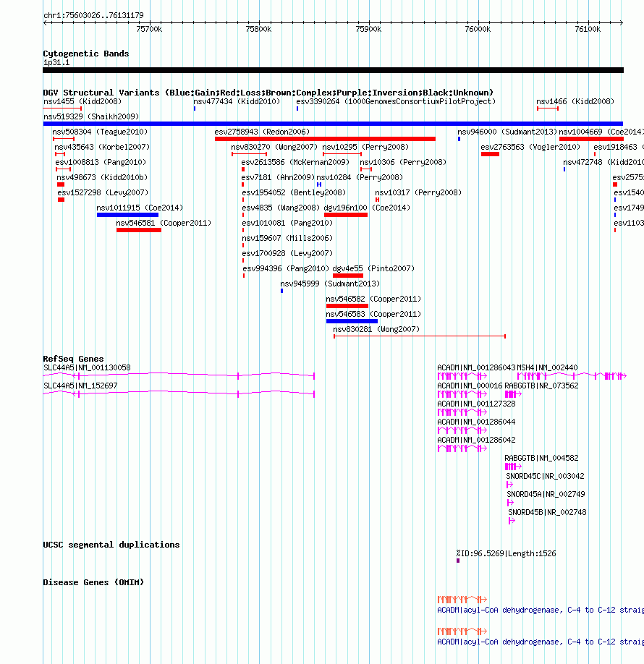This screenshot has height=664, width=644.
Task: Click the 75700k ruler tick label
Action: tap(149, 30)
